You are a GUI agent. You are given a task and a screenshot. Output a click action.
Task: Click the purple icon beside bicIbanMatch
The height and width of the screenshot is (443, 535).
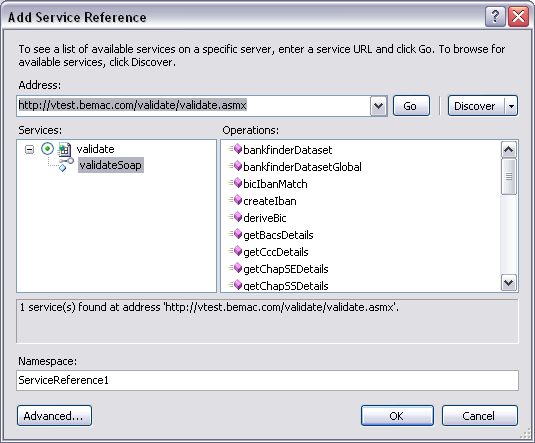[x=235, y=183]
